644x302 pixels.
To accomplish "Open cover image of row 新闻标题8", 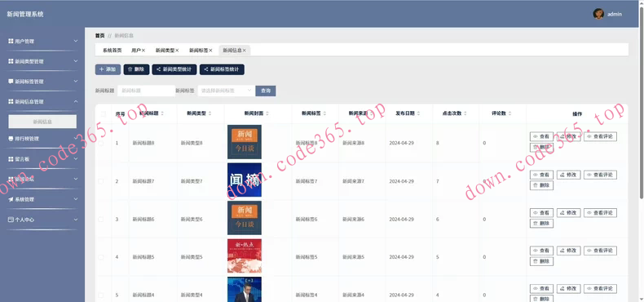I will click(x=245, y=142).
